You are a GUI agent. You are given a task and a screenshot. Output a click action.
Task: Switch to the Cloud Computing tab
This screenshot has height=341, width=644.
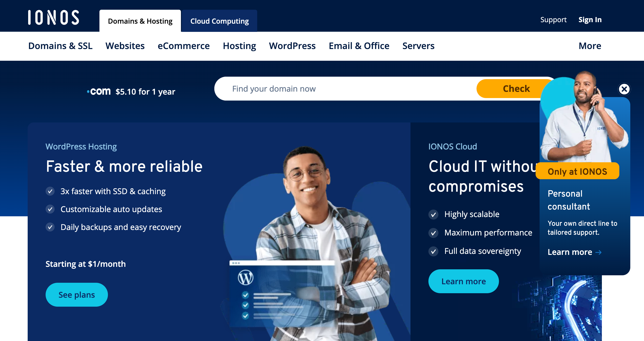pos(219,21)
